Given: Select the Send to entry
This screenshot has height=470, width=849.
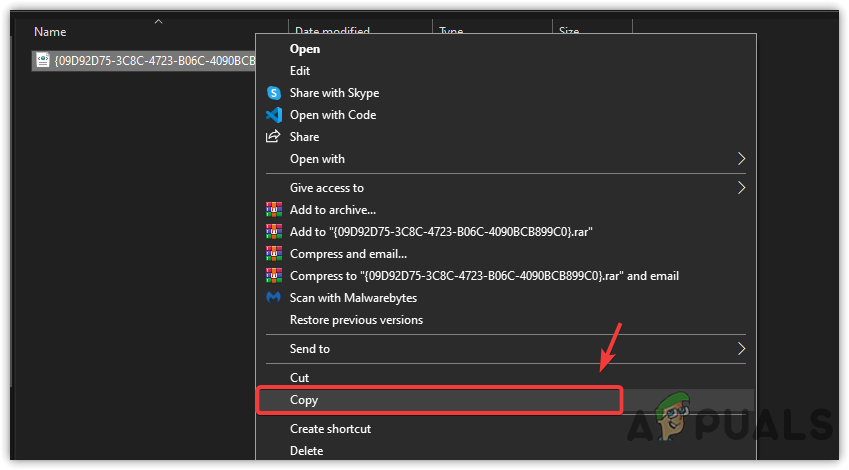Looking at the screenshot, I should [x=310, y=349].
